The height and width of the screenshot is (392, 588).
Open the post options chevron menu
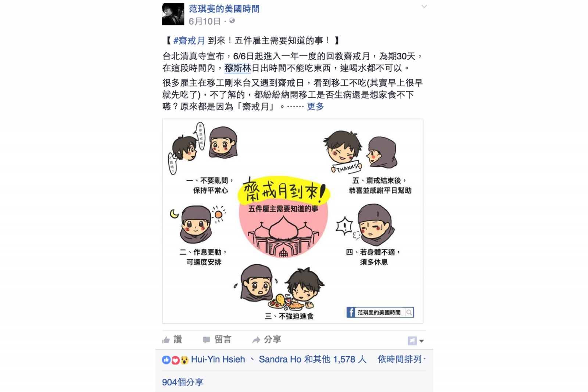coord(424,7)
